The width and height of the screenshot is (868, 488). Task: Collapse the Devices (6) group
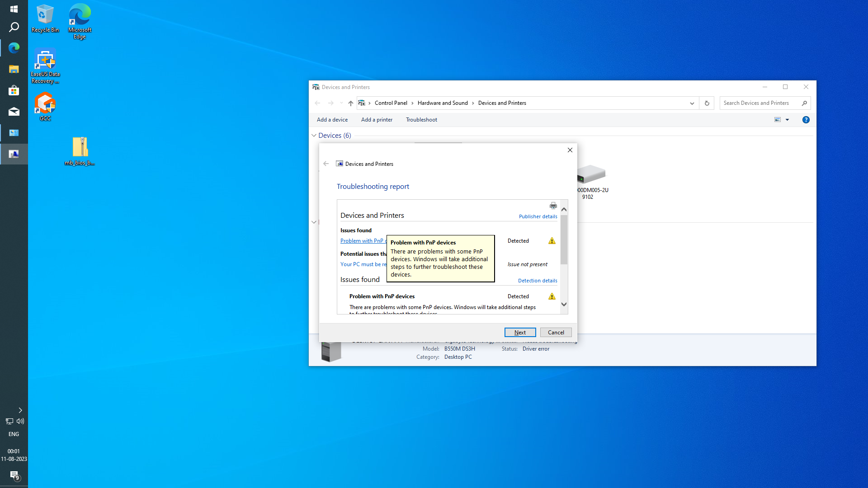click(314, 136)
